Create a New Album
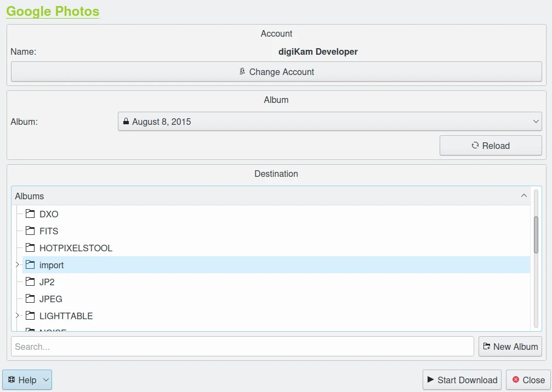This screenshot has width=552, height=392. 510,347
